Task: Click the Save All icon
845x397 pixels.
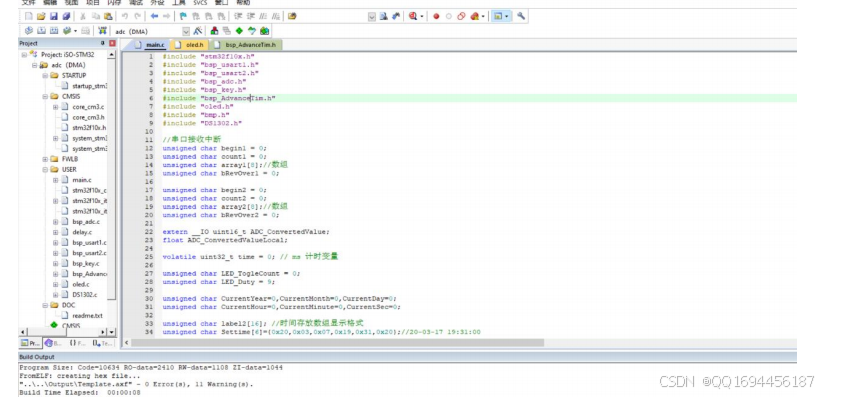Action: [66, 16]
